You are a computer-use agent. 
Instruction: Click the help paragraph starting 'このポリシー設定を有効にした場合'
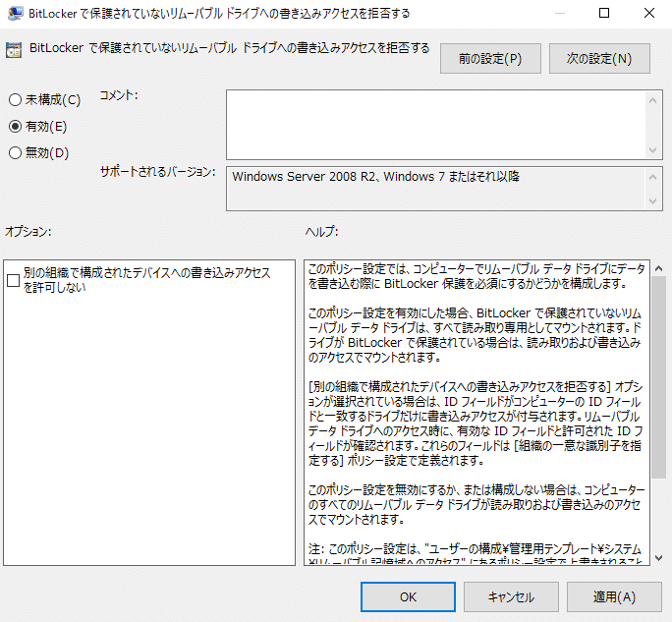(x=475, y=335)
